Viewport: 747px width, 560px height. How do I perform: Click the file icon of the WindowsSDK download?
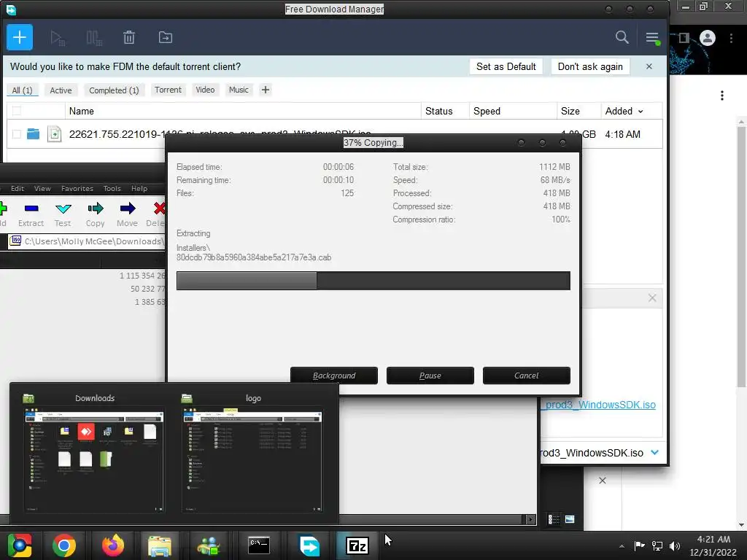[54, 134]
